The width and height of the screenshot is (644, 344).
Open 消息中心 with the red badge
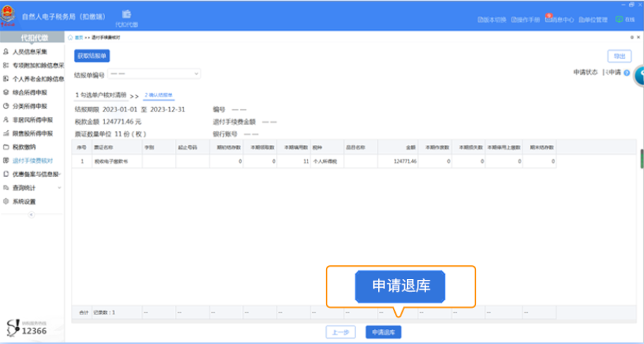click(x=559, y=19)
